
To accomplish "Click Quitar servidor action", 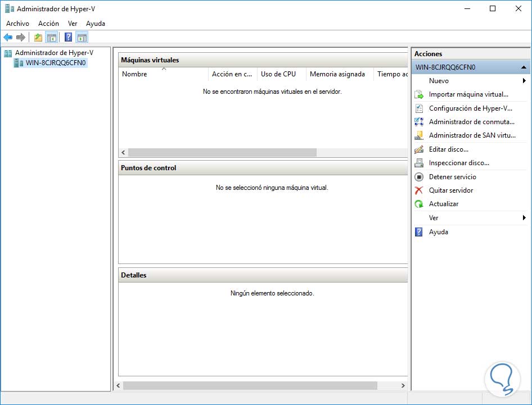I will [x=451, y=190].
